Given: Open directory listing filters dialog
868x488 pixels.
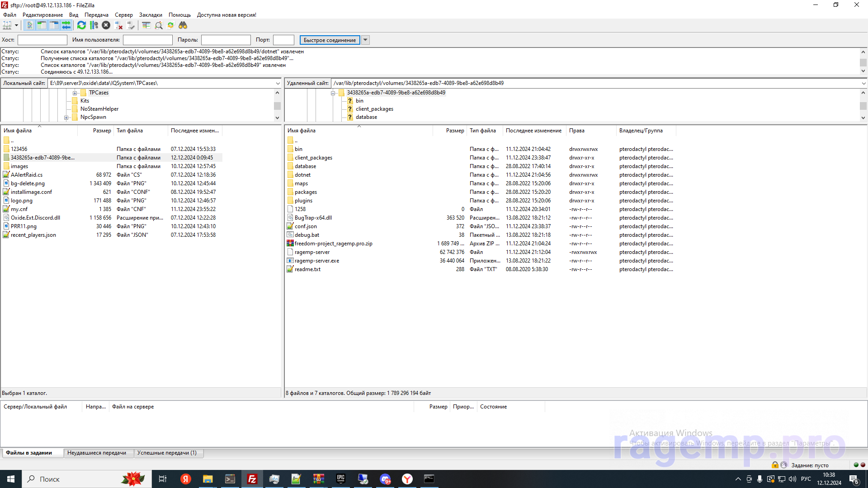Looking at the screenshot, I should click(x=146, y=25).
